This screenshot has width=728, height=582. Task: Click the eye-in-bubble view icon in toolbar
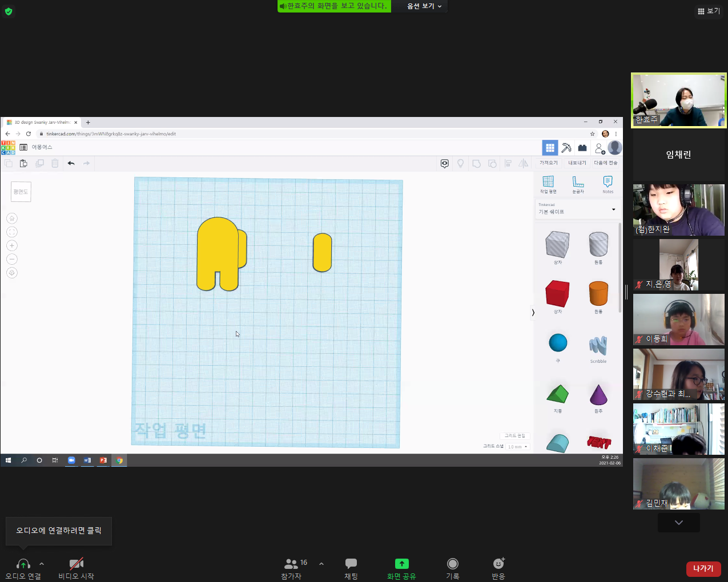click(445, 164)
